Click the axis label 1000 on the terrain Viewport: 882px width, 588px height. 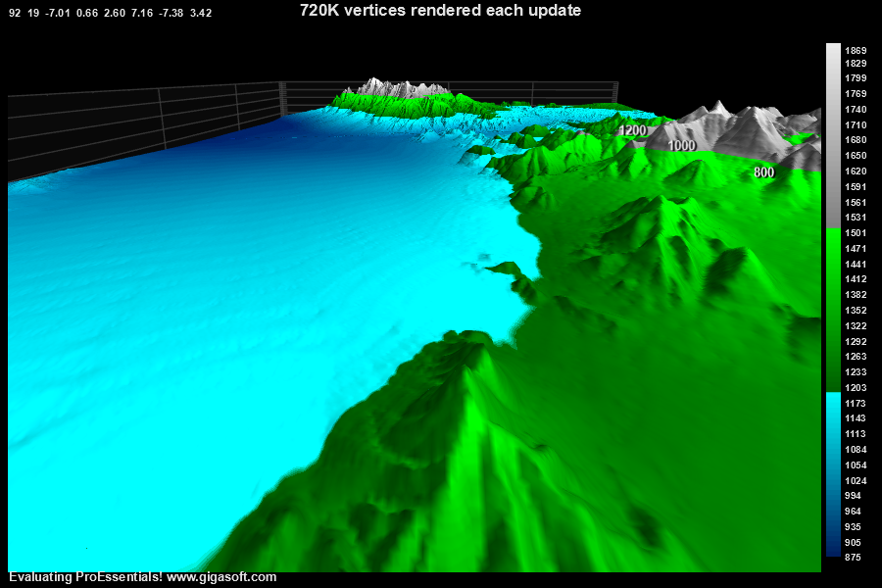[x=682, y=146]
